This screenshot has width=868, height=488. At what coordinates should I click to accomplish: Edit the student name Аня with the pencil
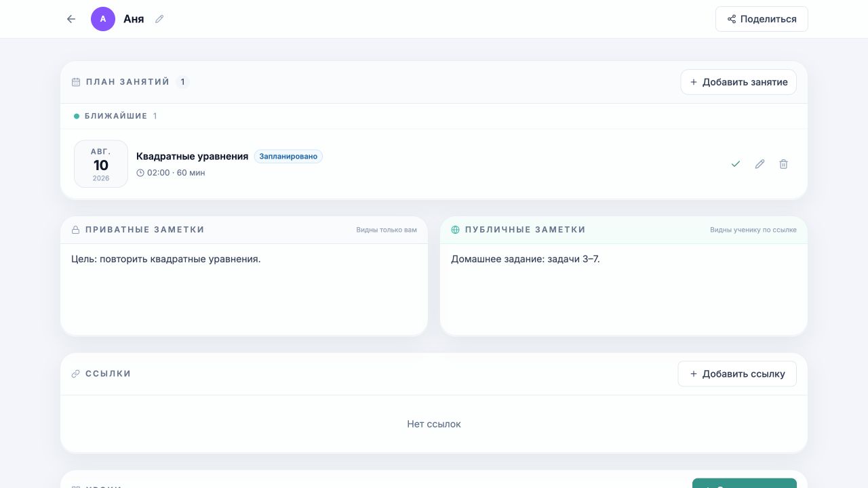click(159, 19)
